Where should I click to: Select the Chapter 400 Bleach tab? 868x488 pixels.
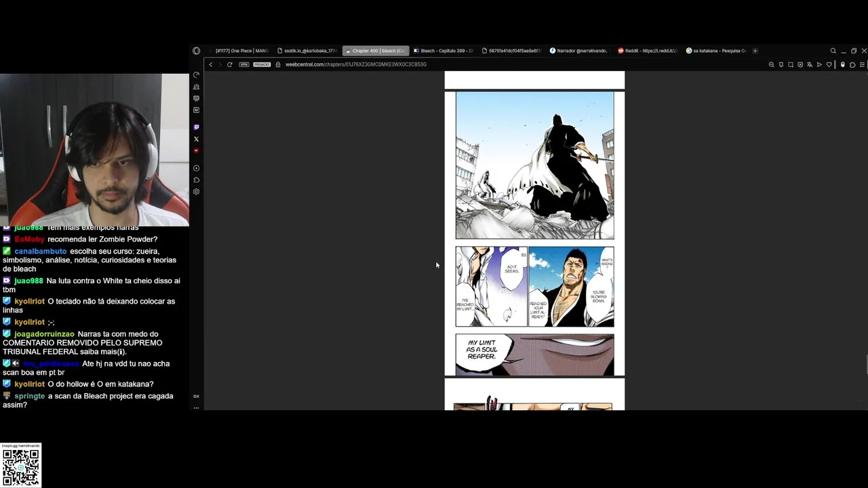[376, 51]
